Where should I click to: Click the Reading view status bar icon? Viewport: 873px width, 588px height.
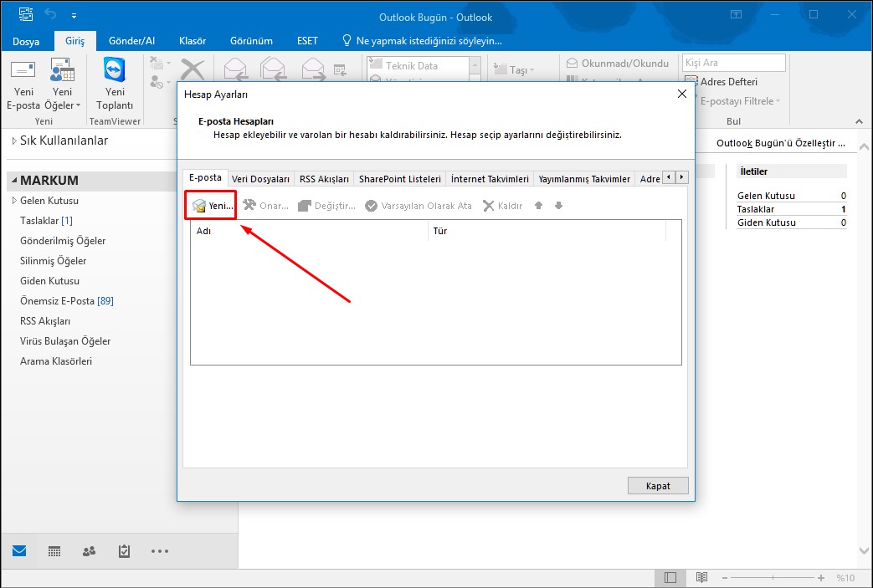(x=701, y=578)
